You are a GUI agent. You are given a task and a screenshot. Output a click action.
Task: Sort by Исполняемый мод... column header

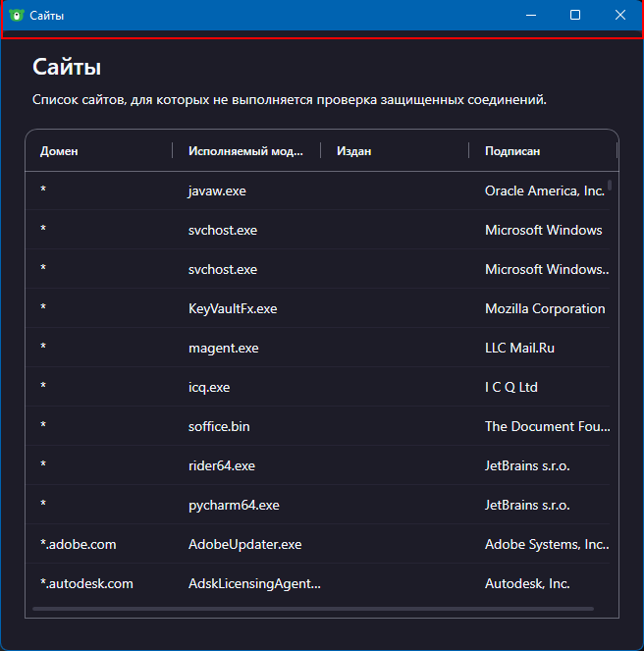[245, 151]
